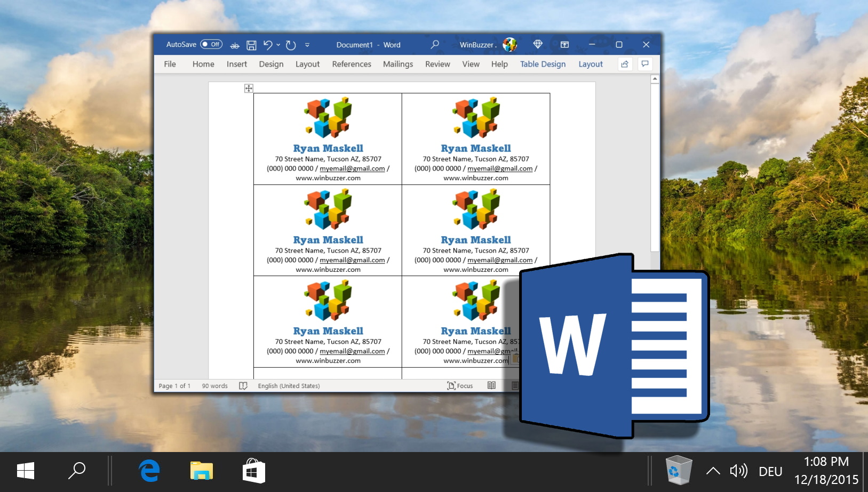Switch to Read Mode from the status bar
The width and height of the screenshot is (868, 492).
[x=491, y=385]
